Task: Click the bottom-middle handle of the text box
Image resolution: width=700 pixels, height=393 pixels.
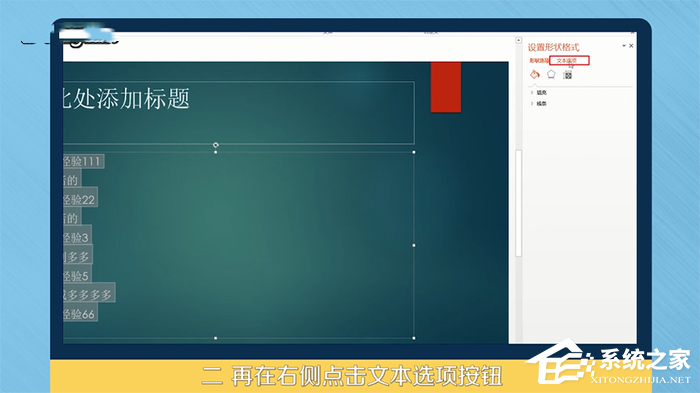Action: [x=216, y=338]
